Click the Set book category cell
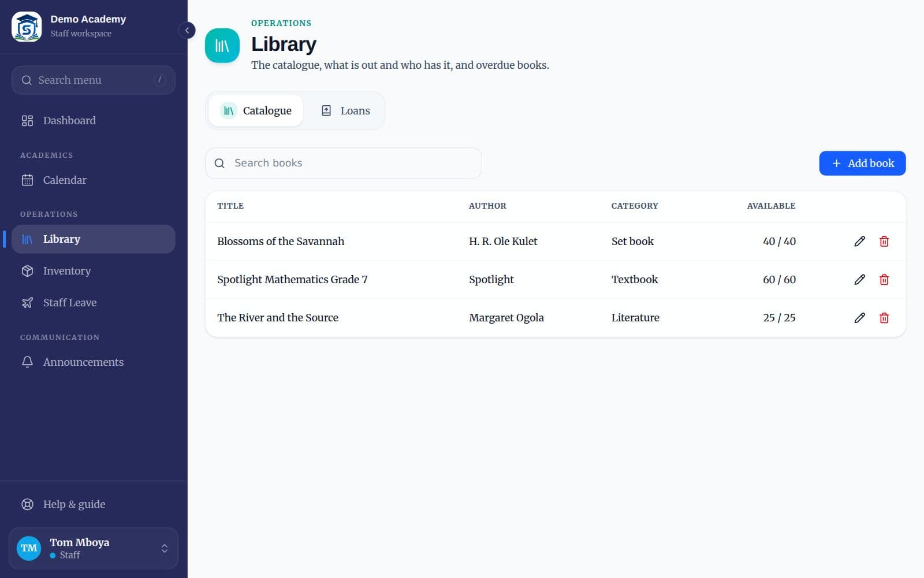 pos(632,242)
